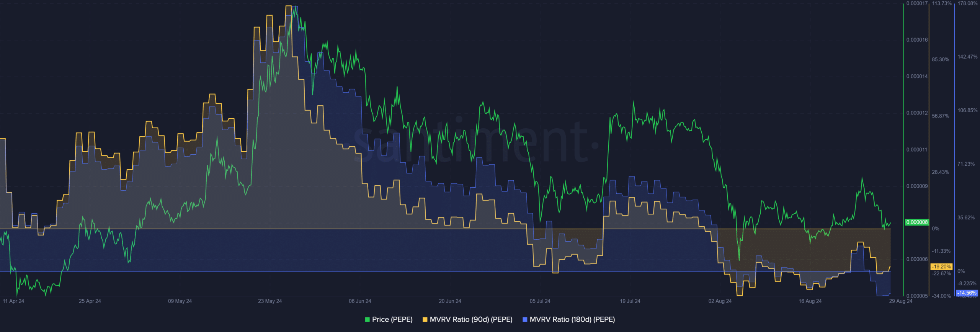This screenshot has width=980, height=332.
Task: Click the -11.33% axis label
Action: 941,251
